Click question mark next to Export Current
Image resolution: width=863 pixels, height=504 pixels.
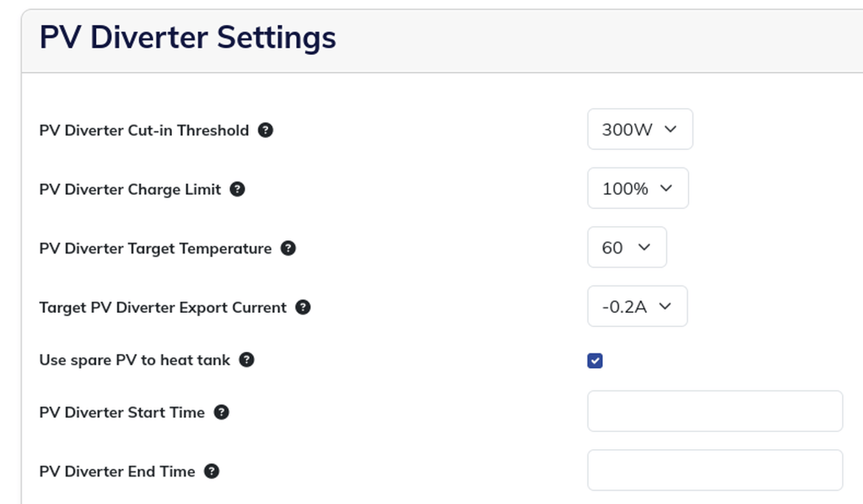point(303,307)
